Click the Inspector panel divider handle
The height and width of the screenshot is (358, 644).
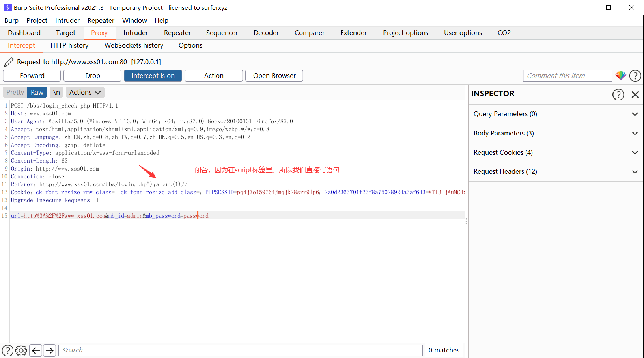click(x=467, y=221)
